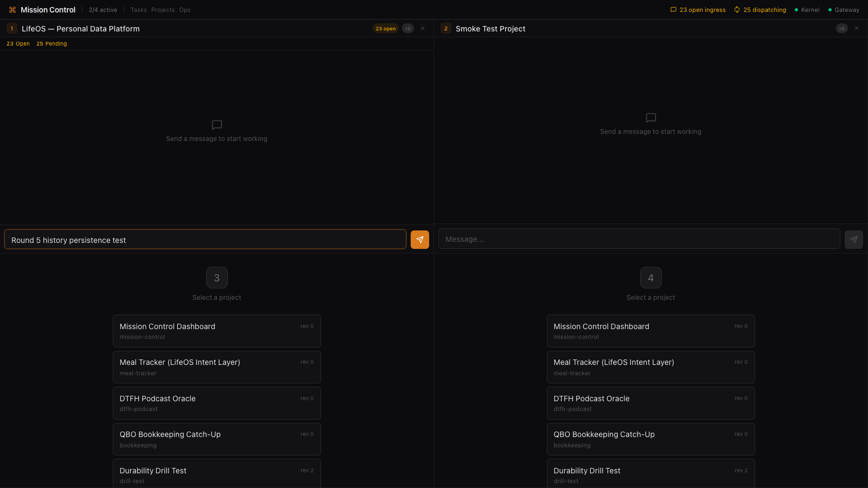Open the Projects menu item
The height and width of the screenshot is (488, 868).
point(163,10)
